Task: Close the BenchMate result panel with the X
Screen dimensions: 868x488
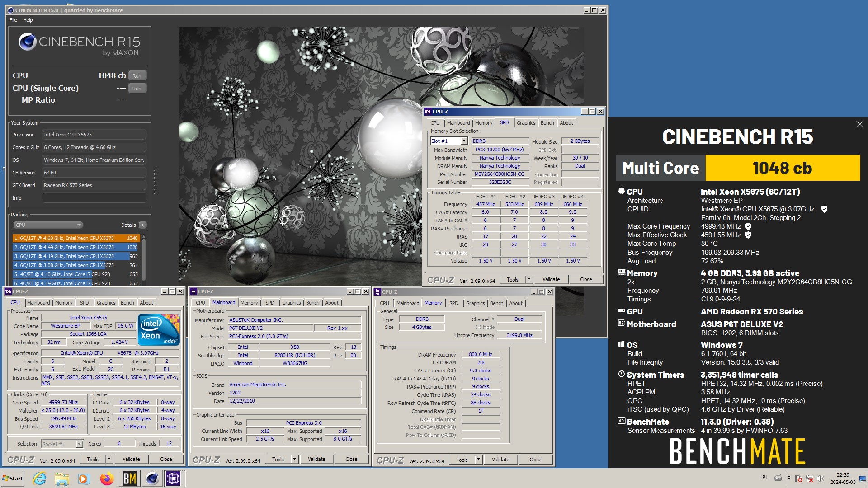Action: (859, 124)
